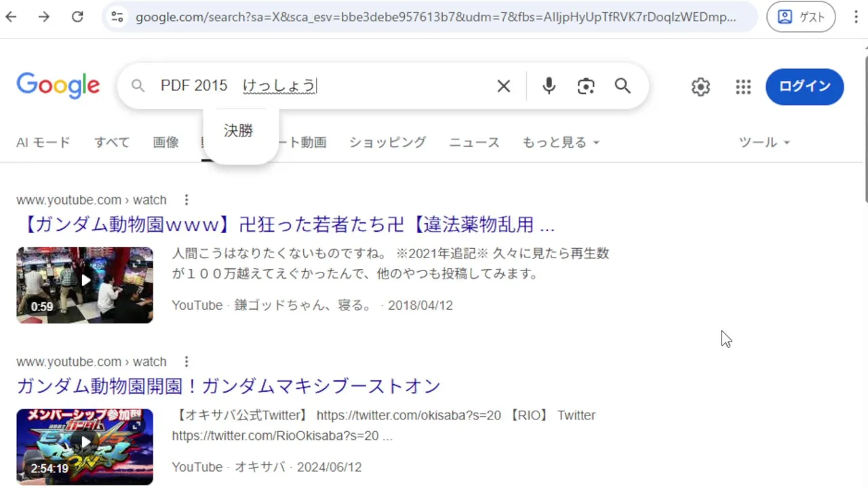Reload the current page

tap(77, 17)
